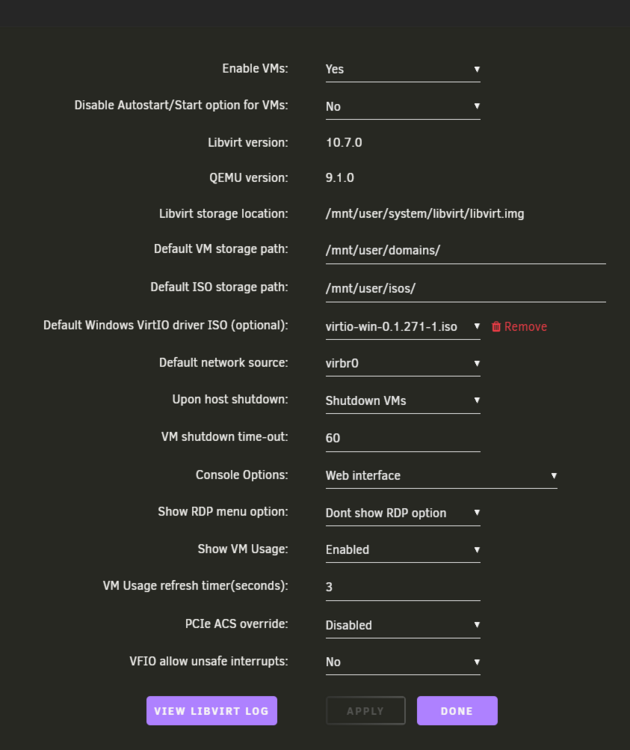The image size is (630, 750).
Task: Open the PCIe ACS override dropdown
Action: pos(403,625)
